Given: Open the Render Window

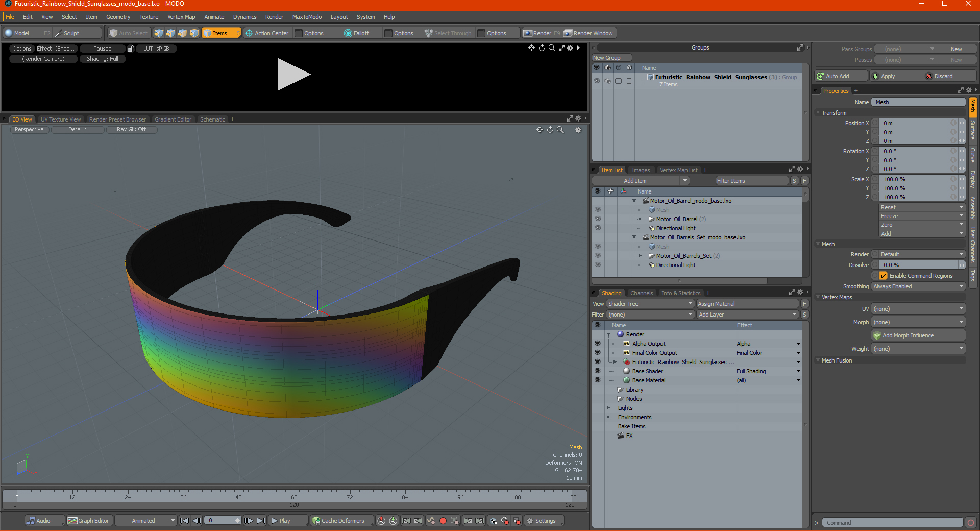Looking at the screenshot, I should (589, 33).
